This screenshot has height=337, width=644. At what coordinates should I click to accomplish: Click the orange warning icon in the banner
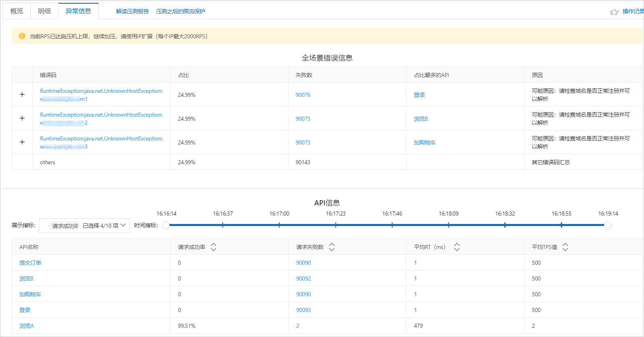[22, 36]
